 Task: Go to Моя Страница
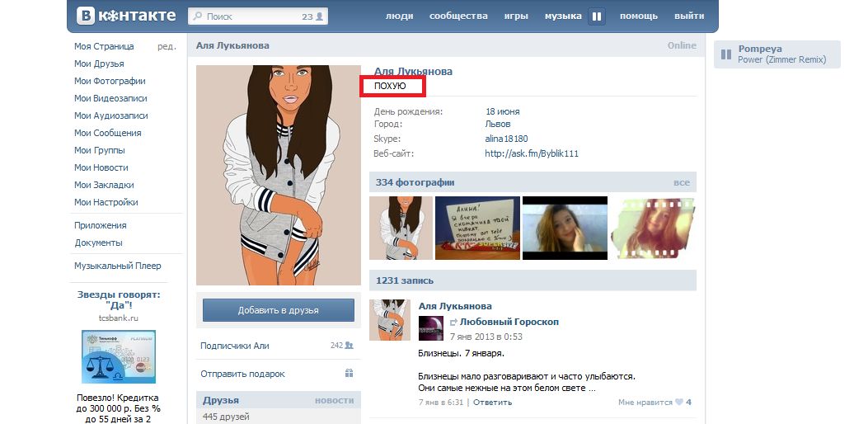[x=104, y=46]
